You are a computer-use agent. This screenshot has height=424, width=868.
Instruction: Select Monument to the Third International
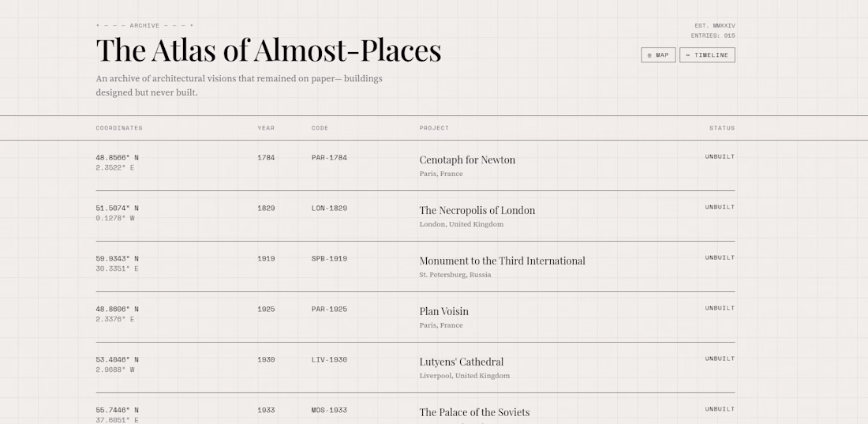click(x=502, y=261)
